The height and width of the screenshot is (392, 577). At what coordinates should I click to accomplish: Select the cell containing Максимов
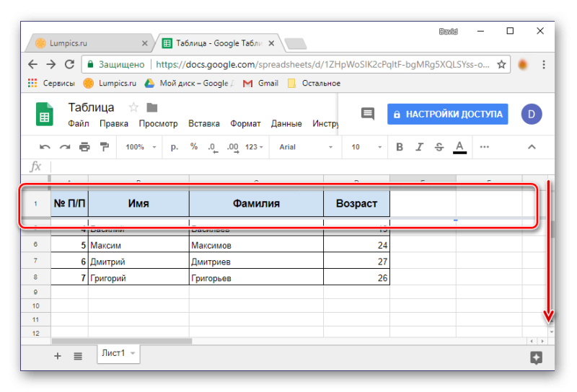(256, 244)
